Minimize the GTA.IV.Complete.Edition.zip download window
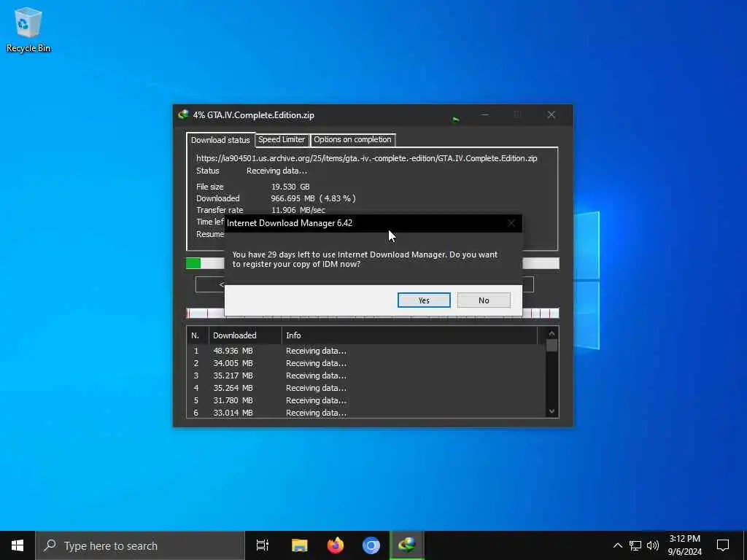Screen dimensions: 747x560 tap(485, 114)
